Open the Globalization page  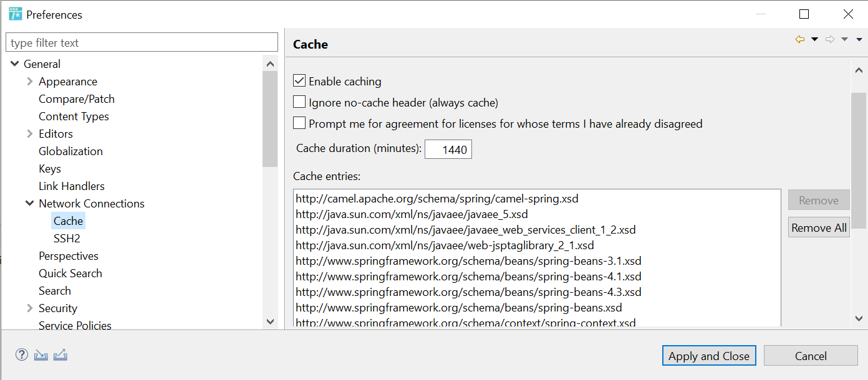tap(70, 151)
